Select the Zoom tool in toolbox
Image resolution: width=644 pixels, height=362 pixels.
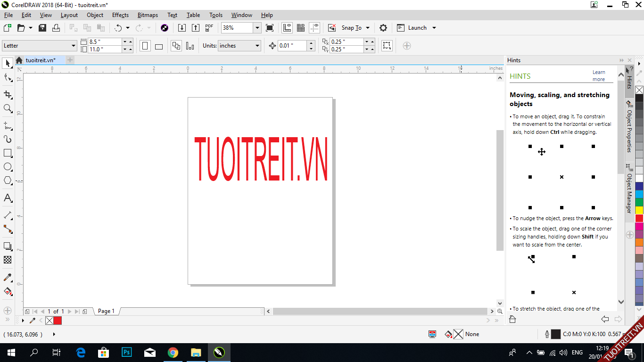pyautogui.click(x=8, y=108)
